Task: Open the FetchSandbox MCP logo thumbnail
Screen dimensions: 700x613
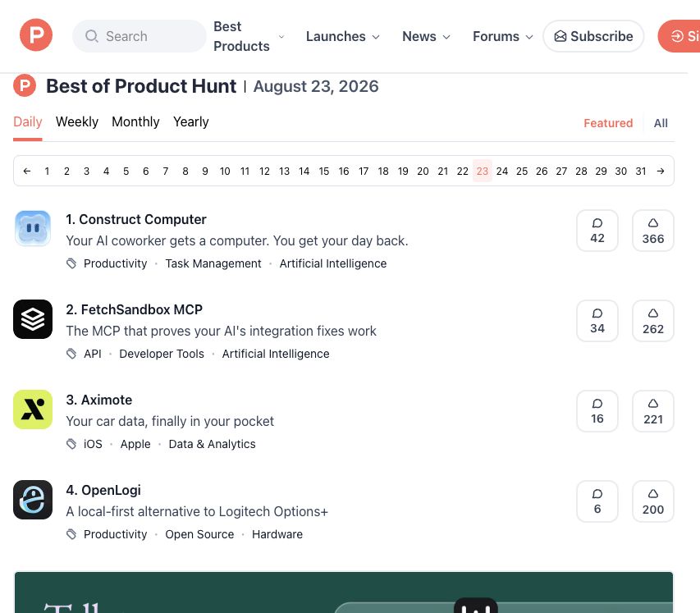Action: coord(33,319)
